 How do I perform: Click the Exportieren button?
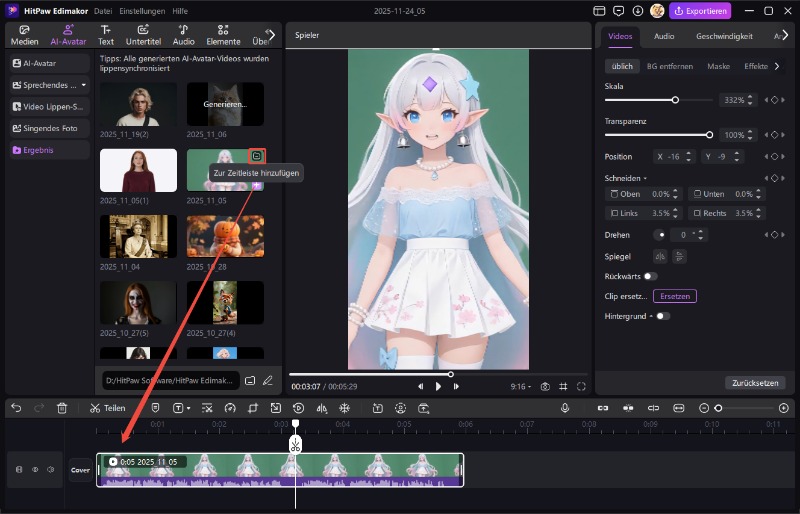coord(700,11)
